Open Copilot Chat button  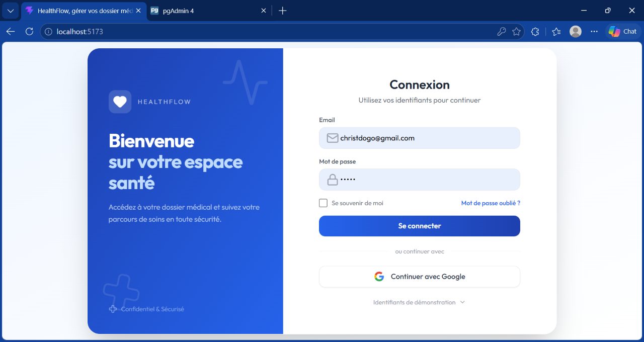[x=622, y=31]
